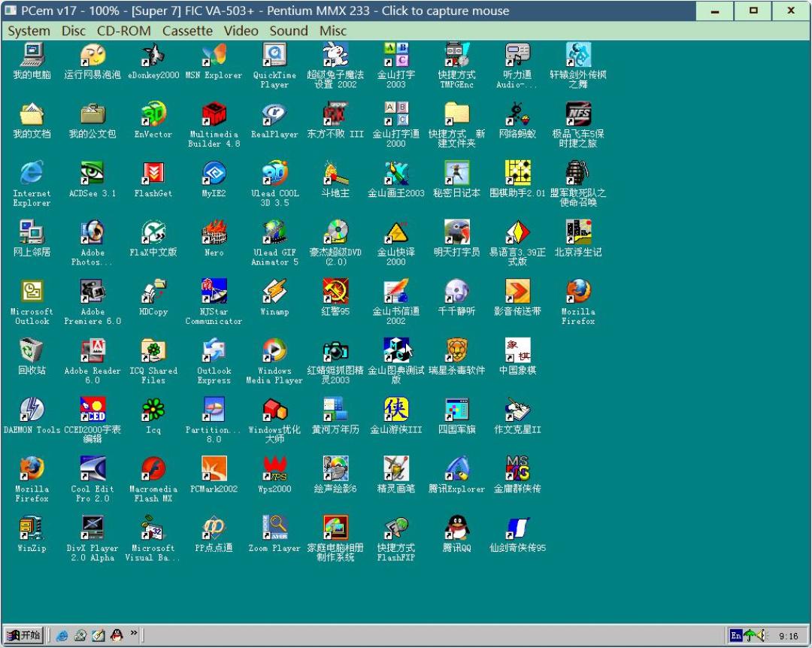Select the 中国象棋 chess icon

517,357
